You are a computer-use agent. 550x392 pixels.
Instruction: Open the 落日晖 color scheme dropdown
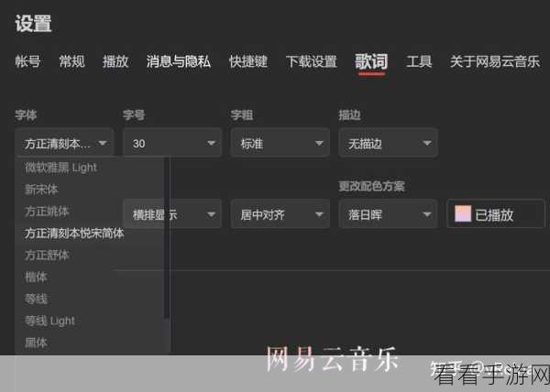coord(388,214)
